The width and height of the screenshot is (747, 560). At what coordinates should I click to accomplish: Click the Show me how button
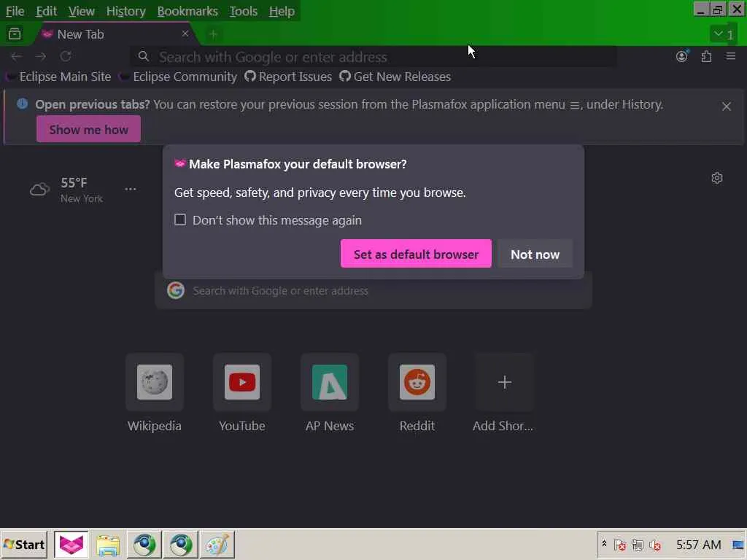pyautogui.click(x=88, y=129)
